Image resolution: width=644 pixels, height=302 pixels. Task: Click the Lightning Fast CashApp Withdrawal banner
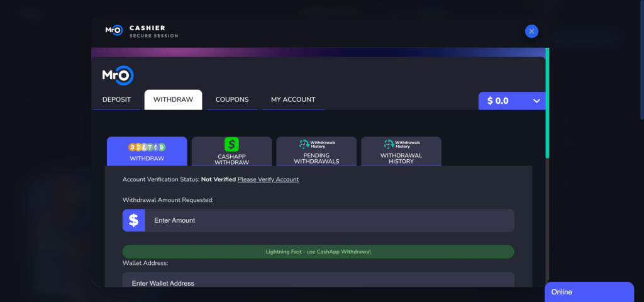pos(318,252)
